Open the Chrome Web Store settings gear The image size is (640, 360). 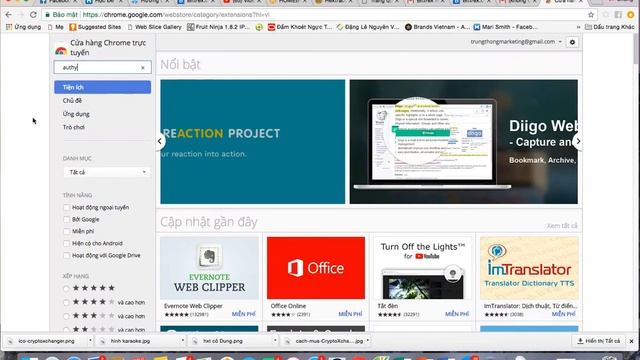[x=572, y=42]
